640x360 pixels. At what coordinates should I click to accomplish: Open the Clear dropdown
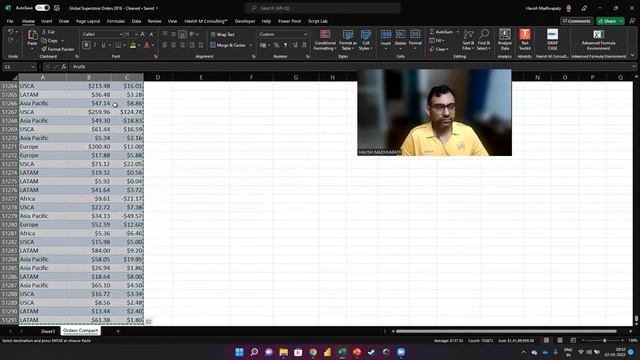point(439,49)
